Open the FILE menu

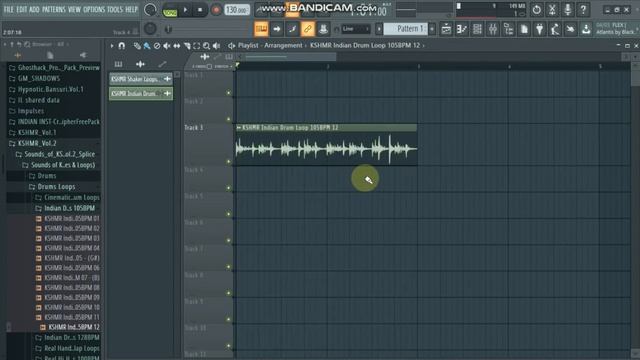click(x=9, y=9)
